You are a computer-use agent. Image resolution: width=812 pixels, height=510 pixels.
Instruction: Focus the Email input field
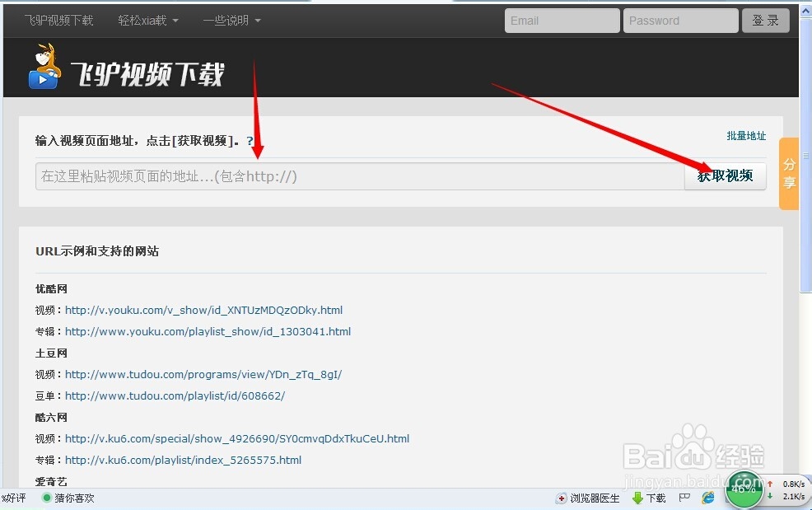tap(562, 21)
